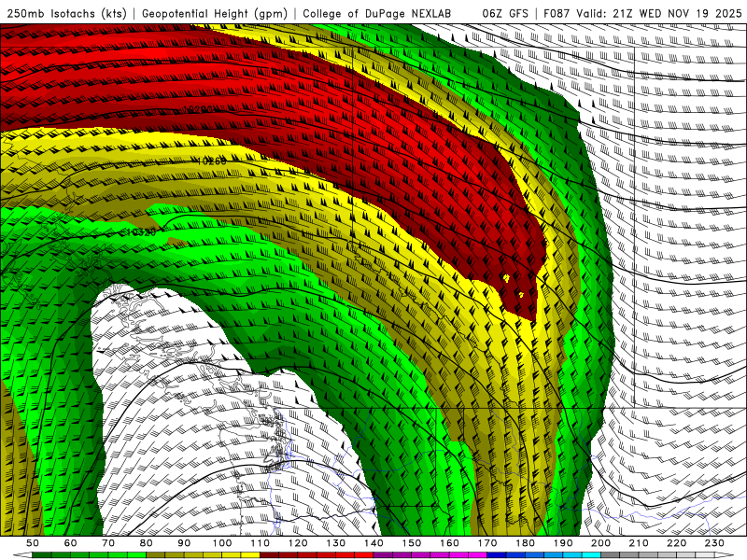Click the 100 label on the color scale

222,543
